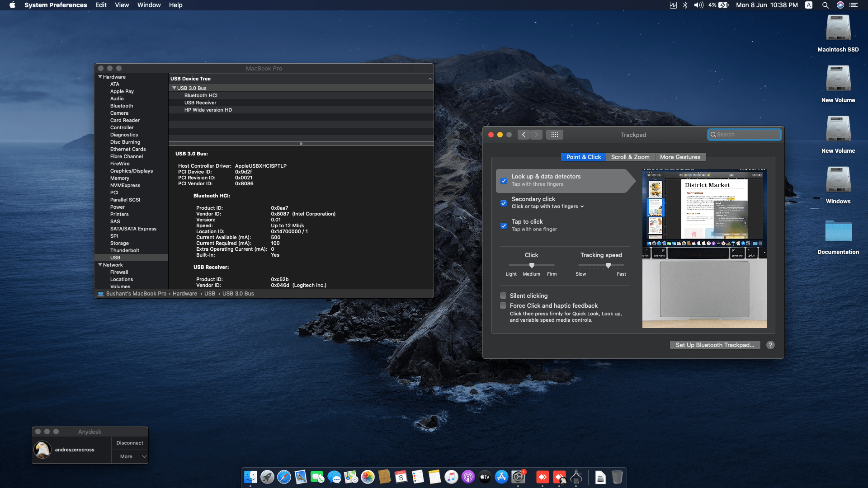This screenshot has width=868, height=488.
Task: Activate Siri from the menu bar
Action: click(x=840, y=5)
